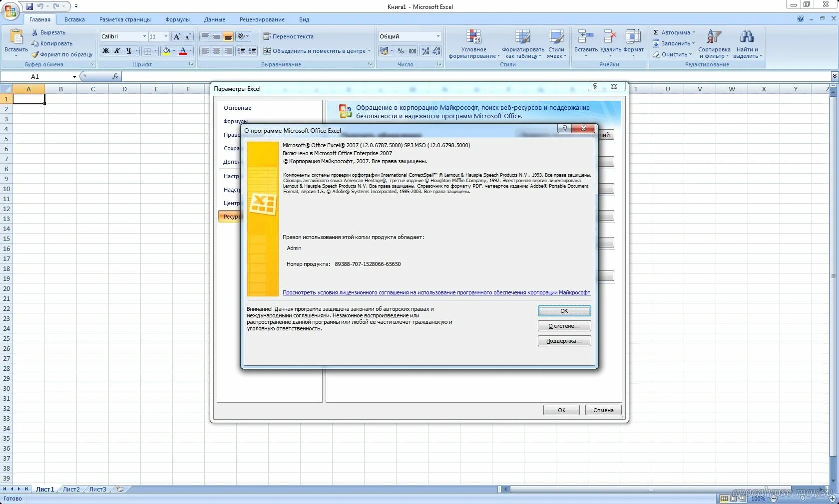The height and width of the screenshot is (504, 839).
Task: Switch to the Рецензирование tab
Action: tap(262, 19)
